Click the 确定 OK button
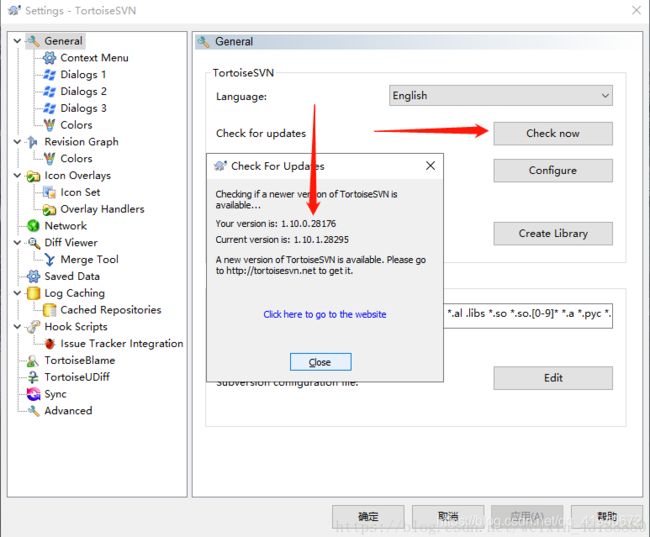 pyautogui.click(x=368, y=516)
